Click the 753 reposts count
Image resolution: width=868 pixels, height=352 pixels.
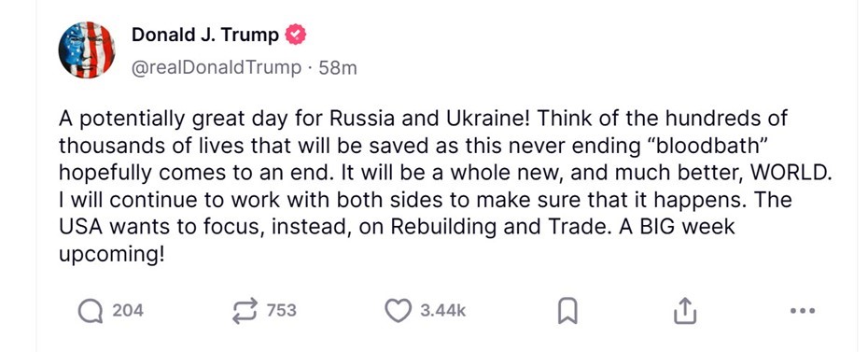click(281, 311)
